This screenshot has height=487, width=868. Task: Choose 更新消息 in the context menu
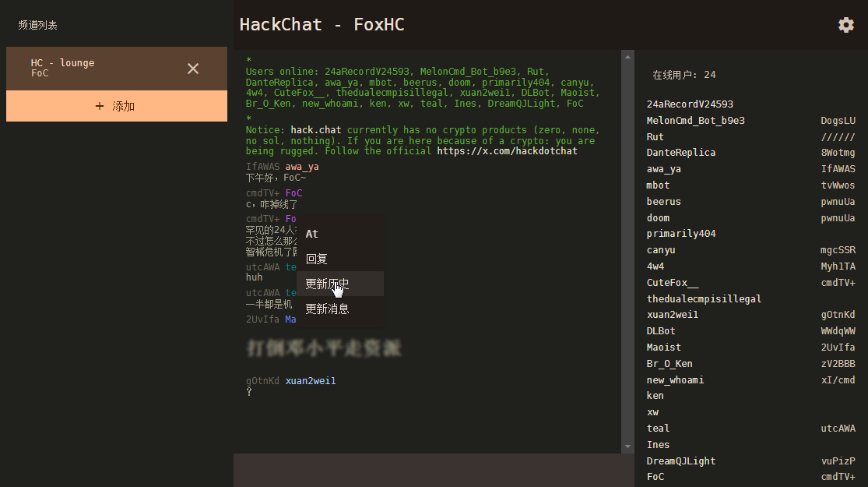(340, 309)
